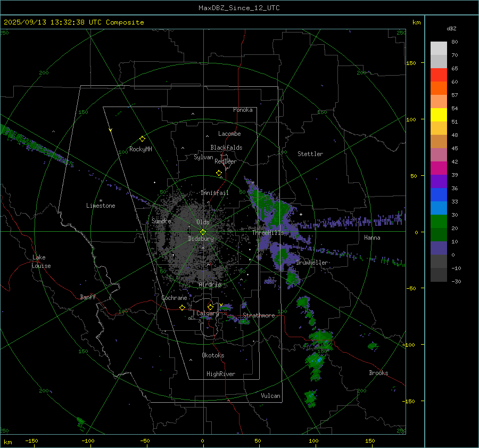Select the ThreeHills label
The image size is (479, 448).
268,233
